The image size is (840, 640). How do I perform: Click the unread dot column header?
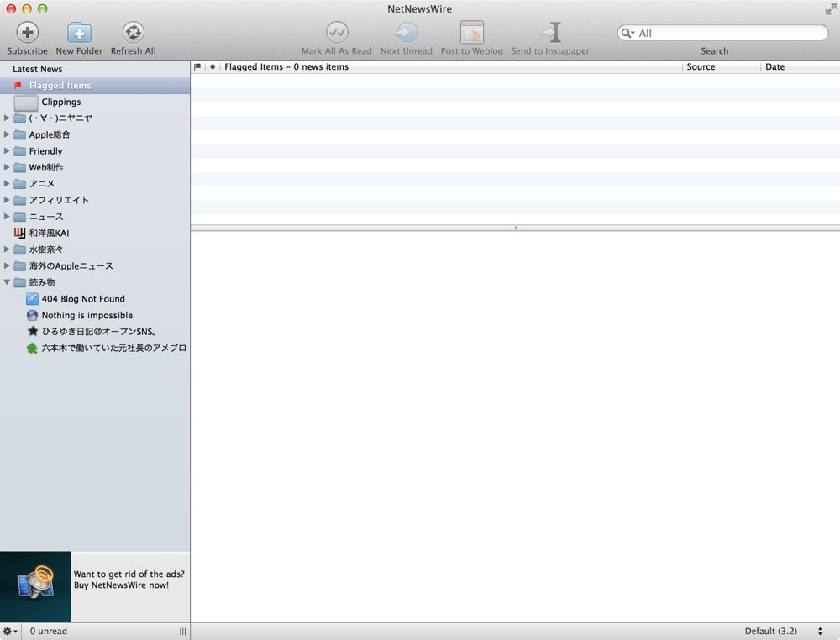click(213, 67)
